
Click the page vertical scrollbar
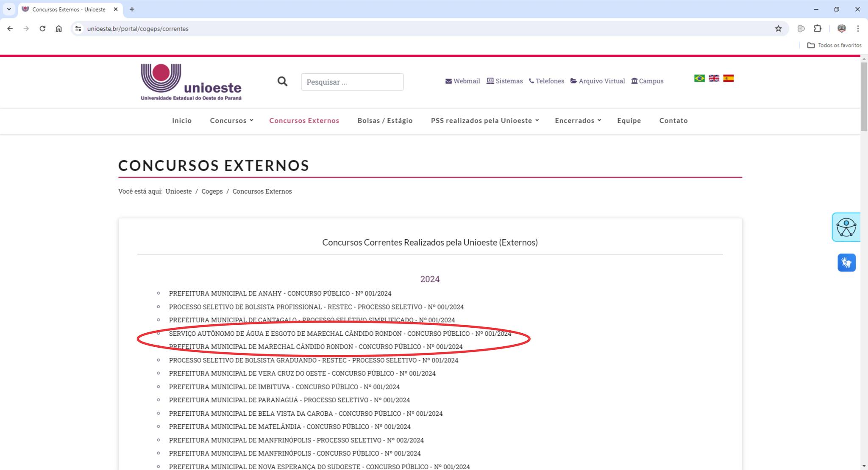[864, 97]
